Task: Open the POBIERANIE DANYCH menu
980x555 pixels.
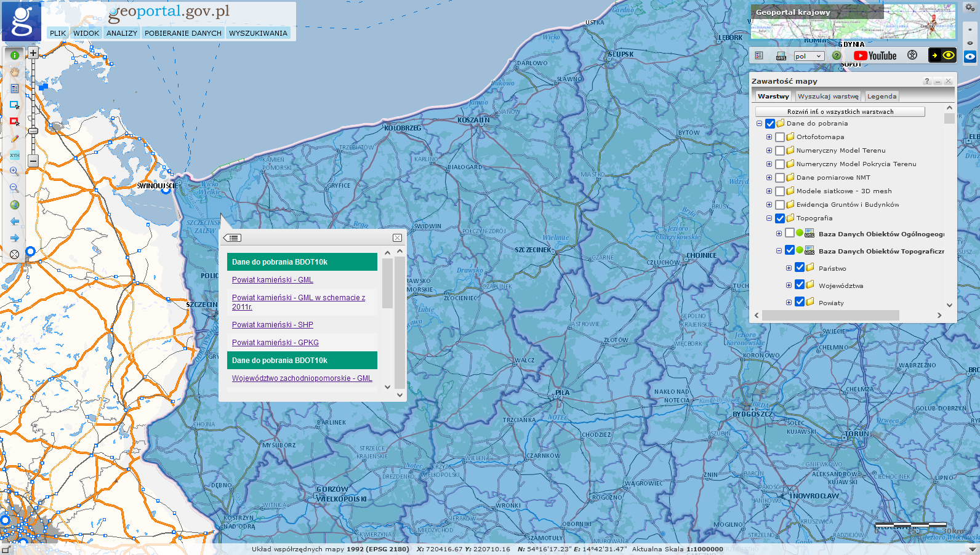Action: pos(183,33)
